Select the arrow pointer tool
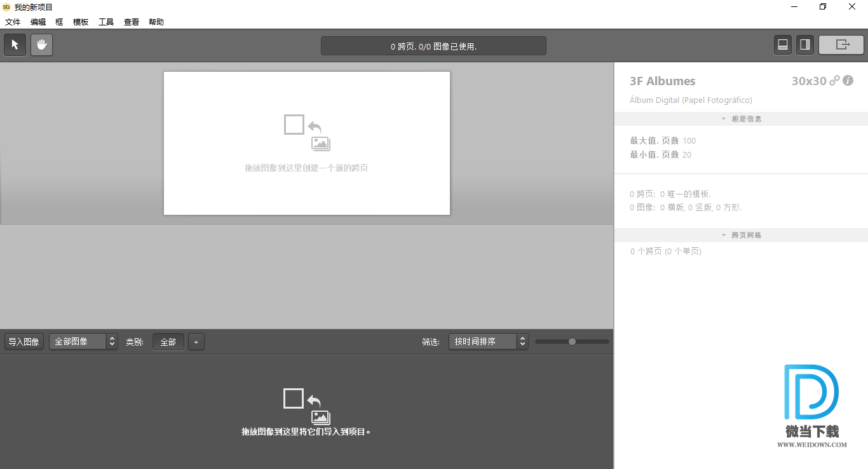 (x=15, y=45)
